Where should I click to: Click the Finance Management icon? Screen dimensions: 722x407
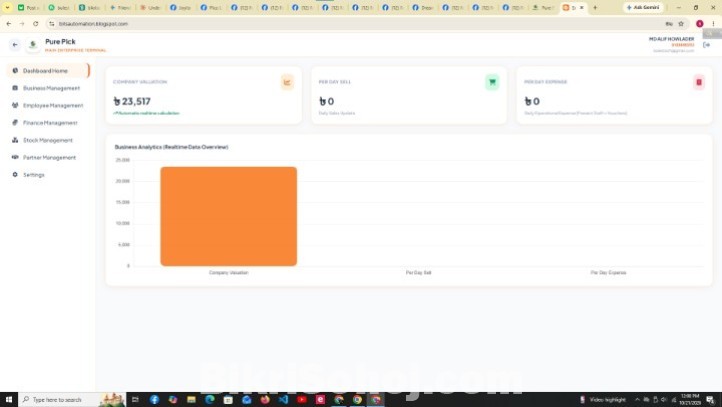point(15,122)
